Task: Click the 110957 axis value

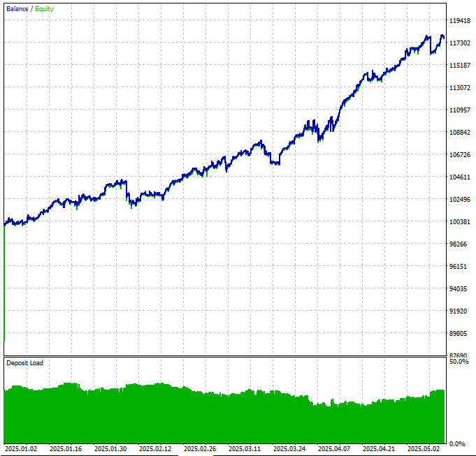Action: click(x=460, y=110)
